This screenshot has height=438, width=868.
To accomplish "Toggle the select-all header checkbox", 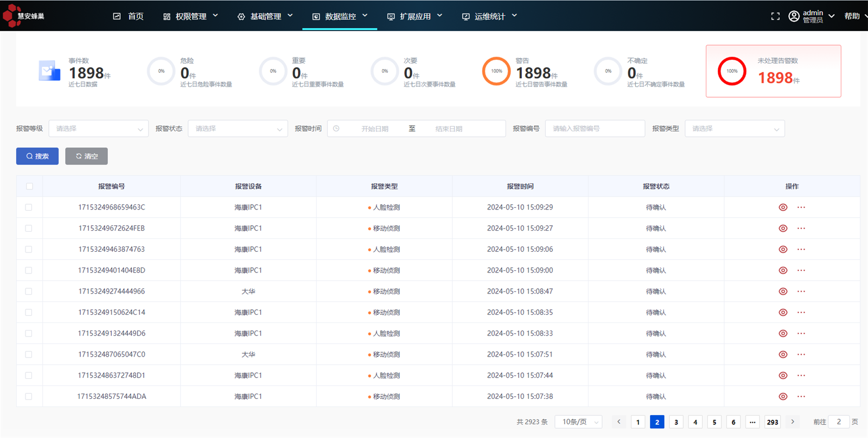I will 29,186.
